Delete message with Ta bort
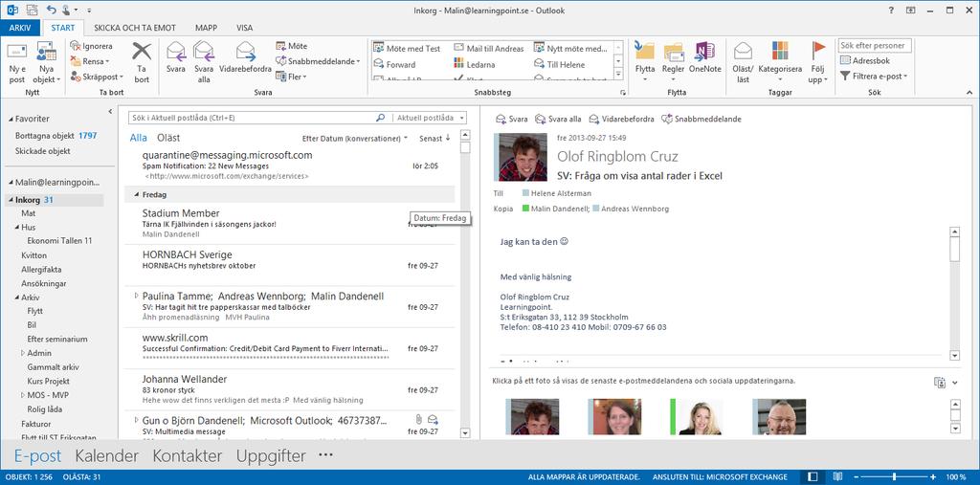Viewport: 980px width, 485px height. [142, 64]
